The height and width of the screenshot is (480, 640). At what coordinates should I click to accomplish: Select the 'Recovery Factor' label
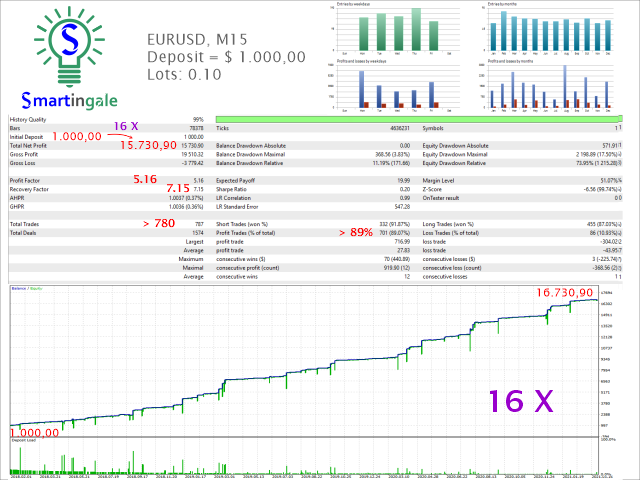(x=29, y=189)
